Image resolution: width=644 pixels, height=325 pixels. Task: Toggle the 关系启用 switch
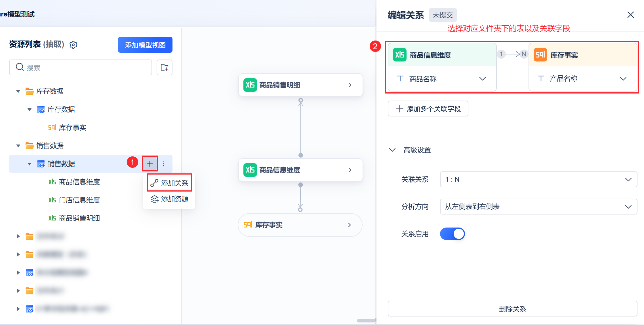452,234
